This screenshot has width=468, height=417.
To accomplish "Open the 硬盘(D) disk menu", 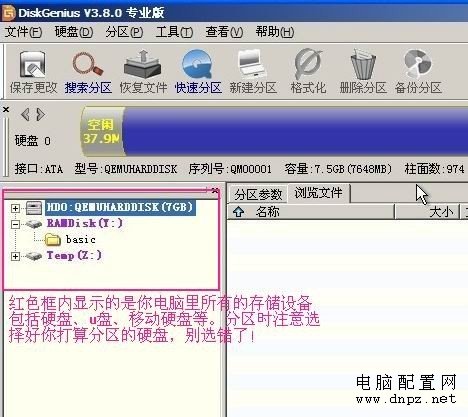I will (74, 32).
